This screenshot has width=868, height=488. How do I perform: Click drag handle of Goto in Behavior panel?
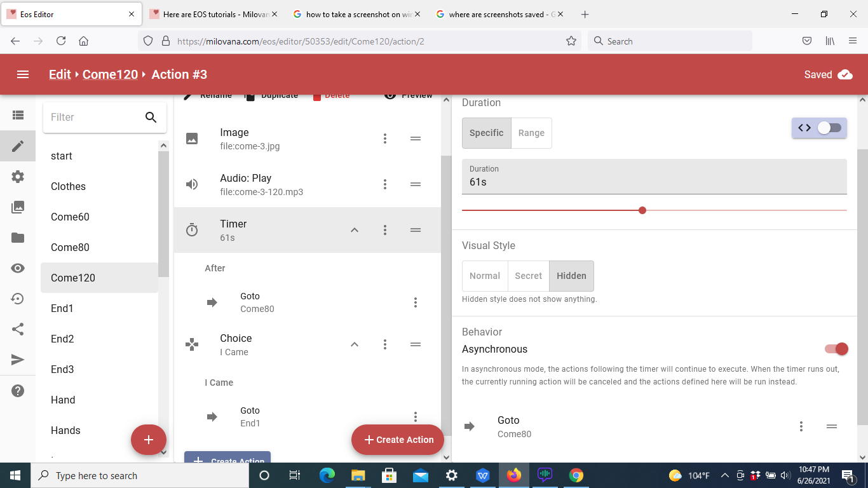[832, 426]
